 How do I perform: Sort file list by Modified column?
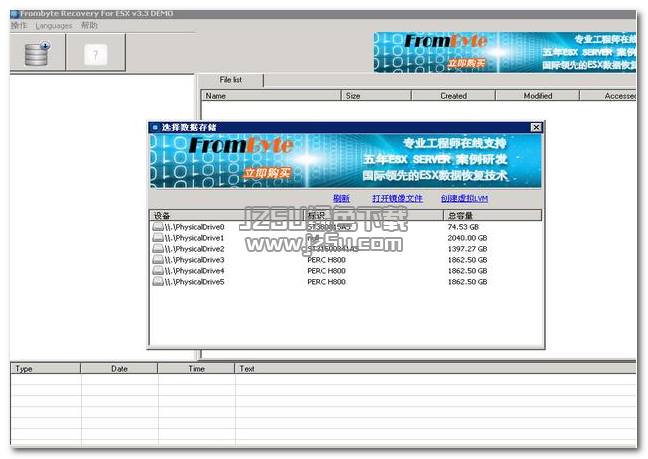coord(538,95)
